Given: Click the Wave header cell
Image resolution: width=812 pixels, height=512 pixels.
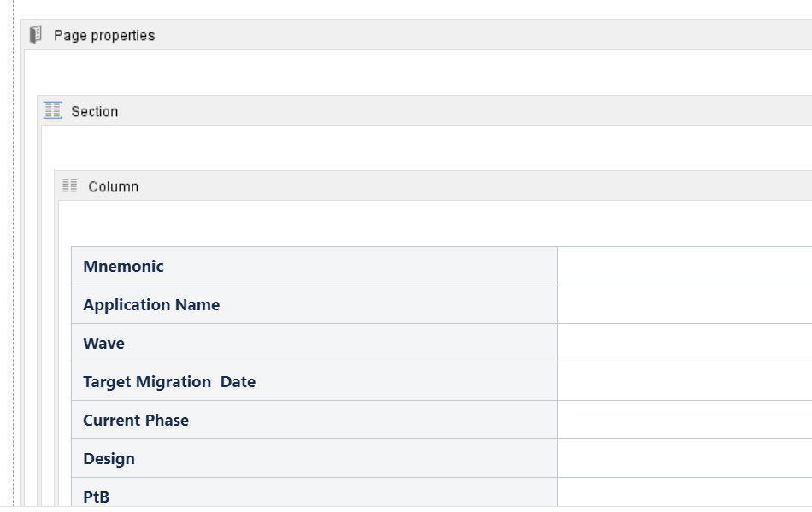Looking at the screenshot, I should pyautogui.click(x=315, y=343).
